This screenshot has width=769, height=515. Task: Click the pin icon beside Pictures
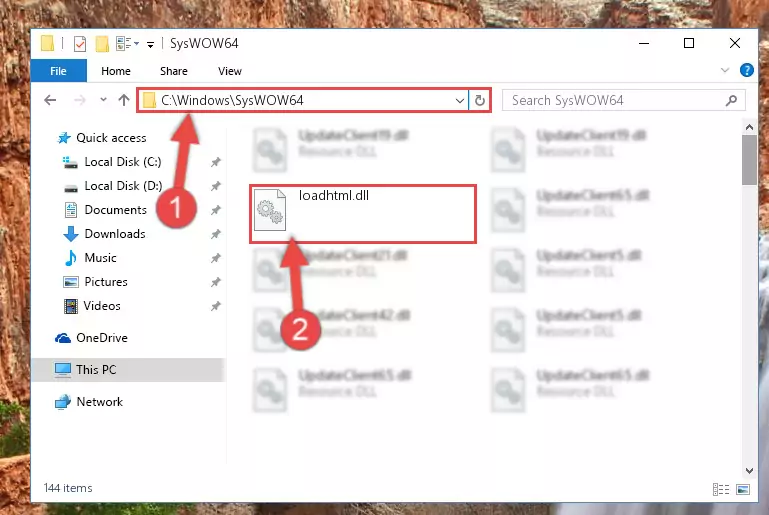pyautogui.click(x=215, y=282)
